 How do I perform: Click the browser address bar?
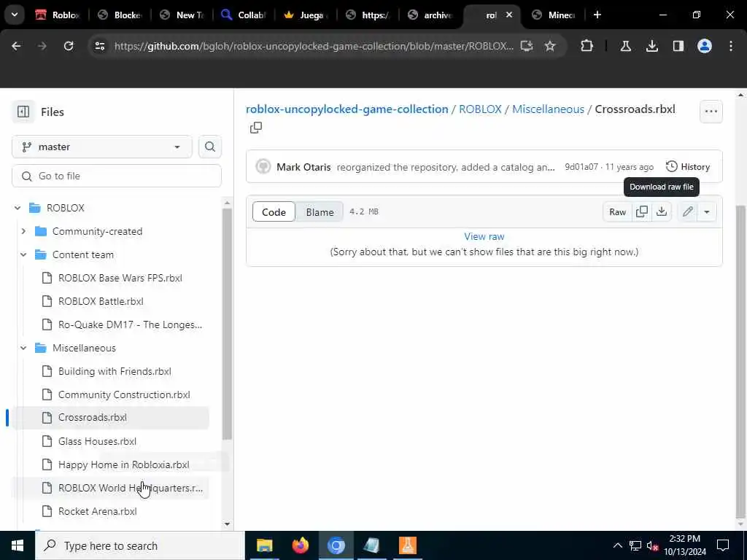click(x=314, y=46)
